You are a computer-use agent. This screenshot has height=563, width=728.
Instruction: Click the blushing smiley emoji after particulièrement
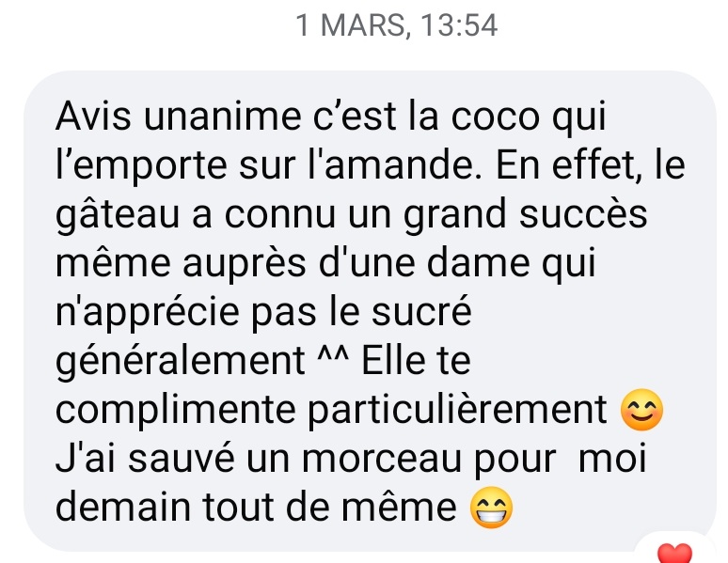click(x=642, y=410)
